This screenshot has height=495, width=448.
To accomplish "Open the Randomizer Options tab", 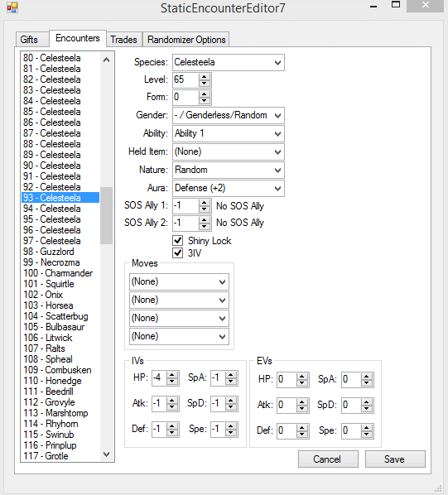I will [x=186, y=40].
